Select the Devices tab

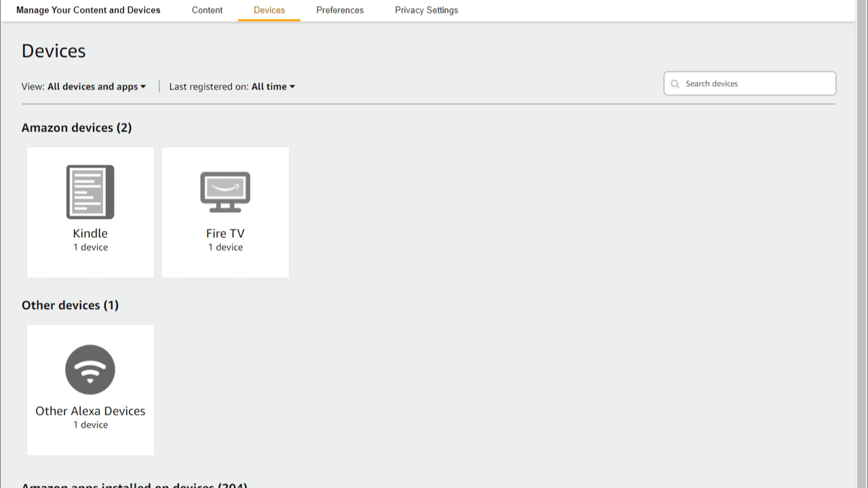click(x=269, y=10)
